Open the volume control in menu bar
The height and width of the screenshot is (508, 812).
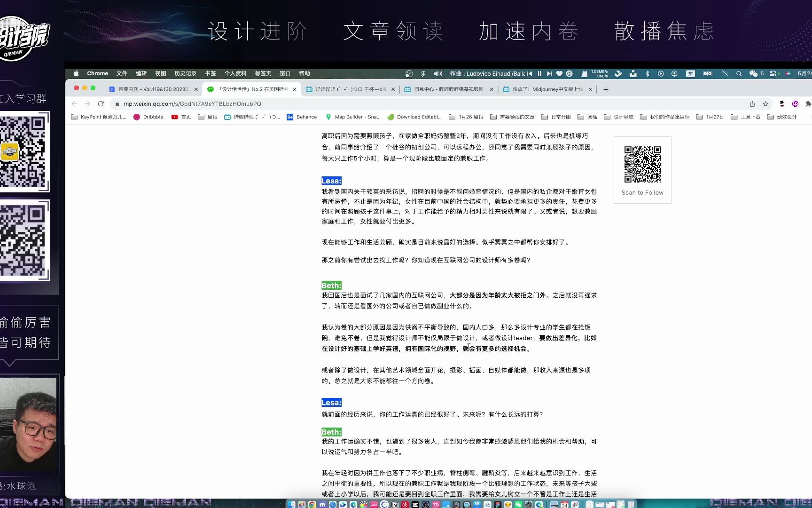pos(438,73)
